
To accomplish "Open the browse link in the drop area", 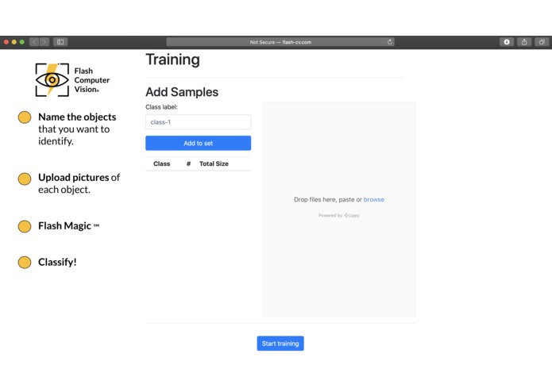I will click(x=374, y=199).
